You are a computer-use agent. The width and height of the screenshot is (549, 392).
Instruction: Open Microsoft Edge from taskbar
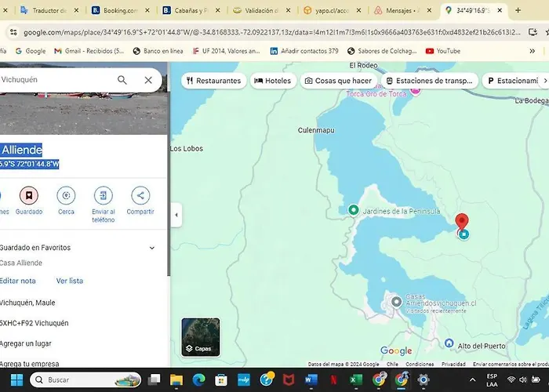tap(198, 379)
